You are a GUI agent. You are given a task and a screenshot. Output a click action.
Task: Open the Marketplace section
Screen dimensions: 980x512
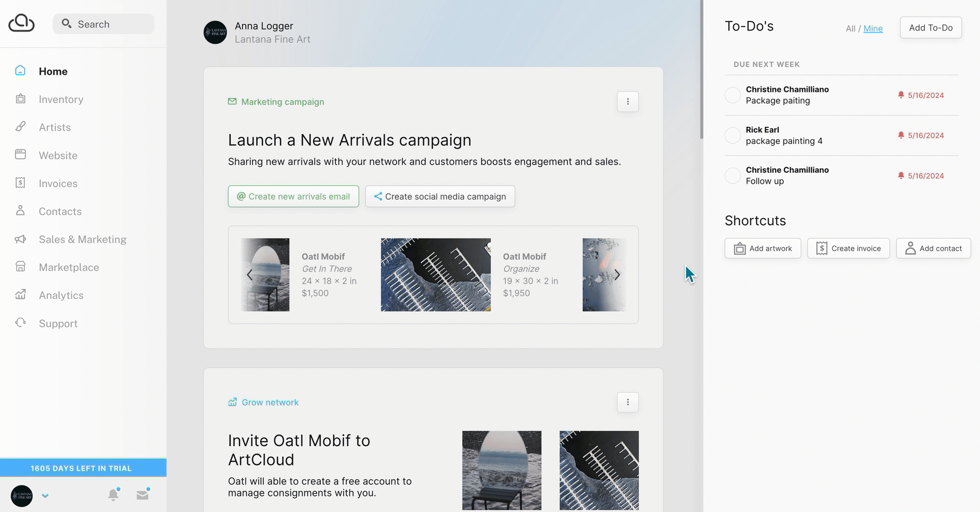click(x=68, y=267)
